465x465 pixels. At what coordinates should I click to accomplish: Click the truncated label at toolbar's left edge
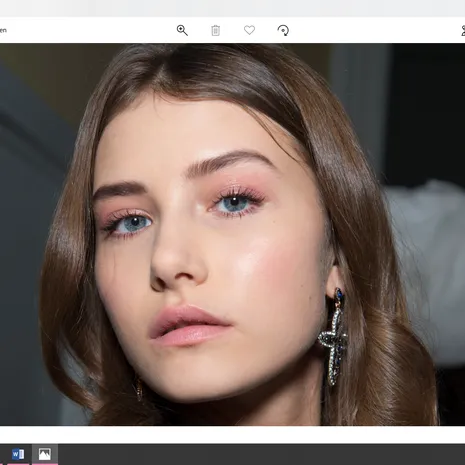3,30
